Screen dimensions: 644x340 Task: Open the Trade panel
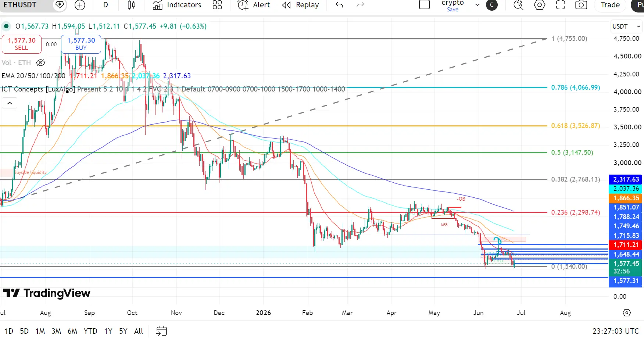pos(610,5)
